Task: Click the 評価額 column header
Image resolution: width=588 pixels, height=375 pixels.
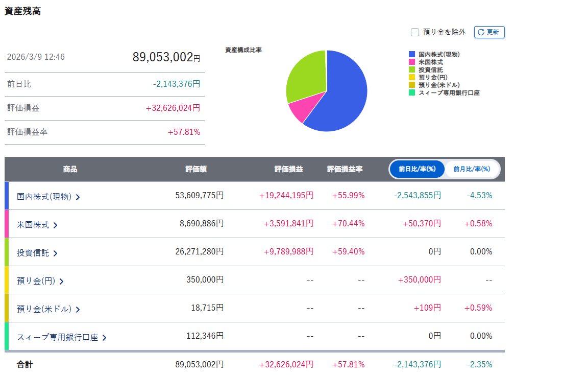Action: [196, 169]
